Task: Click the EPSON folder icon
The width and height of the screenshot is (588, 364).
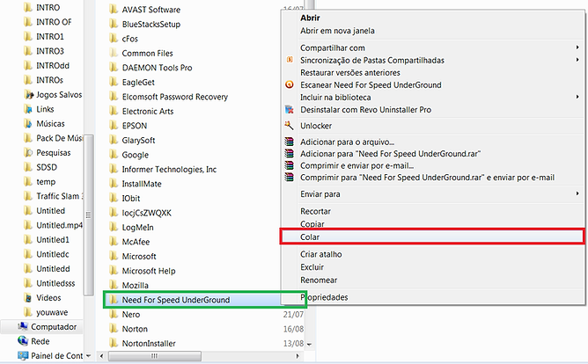Action: click(114, 126)
